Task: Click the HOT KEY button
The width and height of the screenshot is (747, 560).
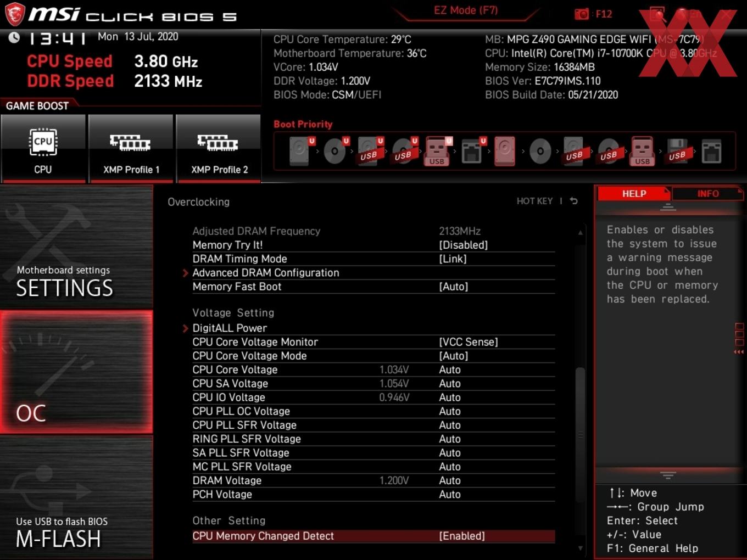Action: (x=534, y=201)
